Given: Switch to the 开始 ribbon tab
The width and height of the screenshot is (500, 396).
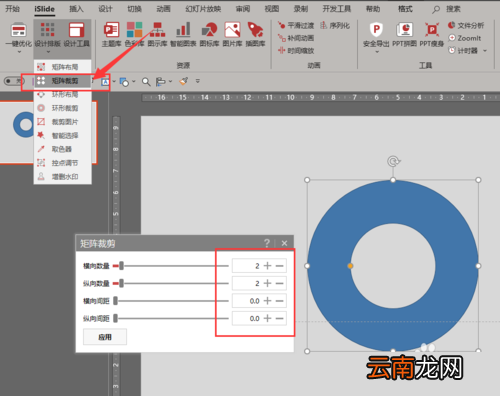Looking at the screenshot, I should pos(12,9).
